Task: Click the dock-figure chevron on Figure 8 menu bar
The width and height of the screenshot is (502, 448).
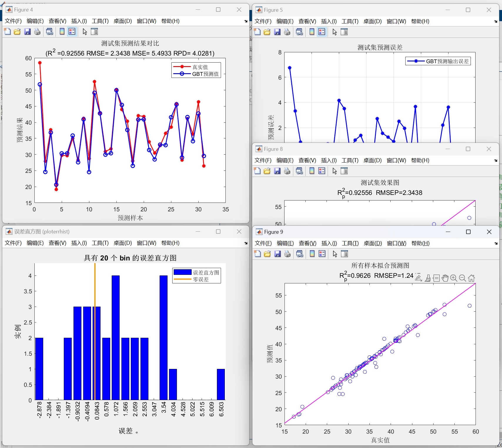Action: 496,161
